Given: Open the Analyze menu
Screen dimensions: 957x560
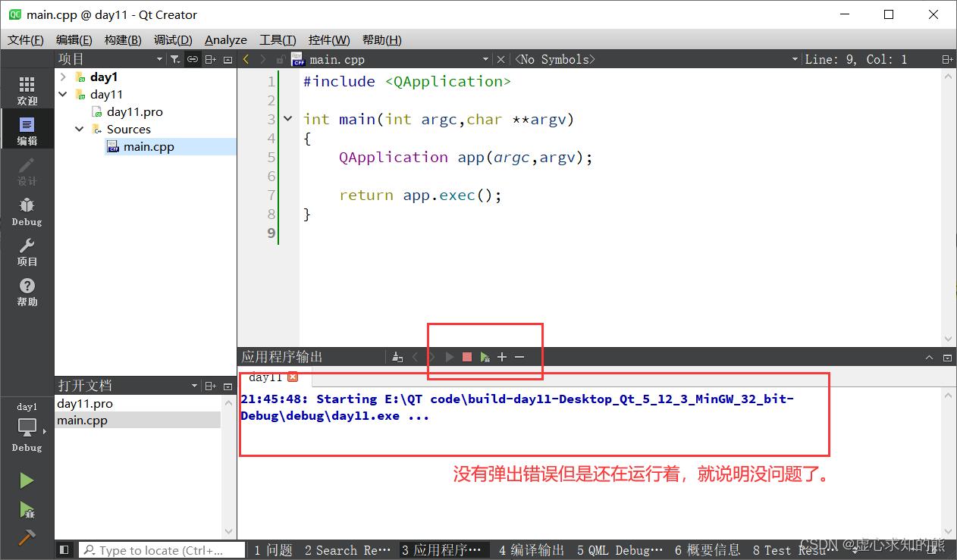Looking at the screenshot, I should coord(226,40).
